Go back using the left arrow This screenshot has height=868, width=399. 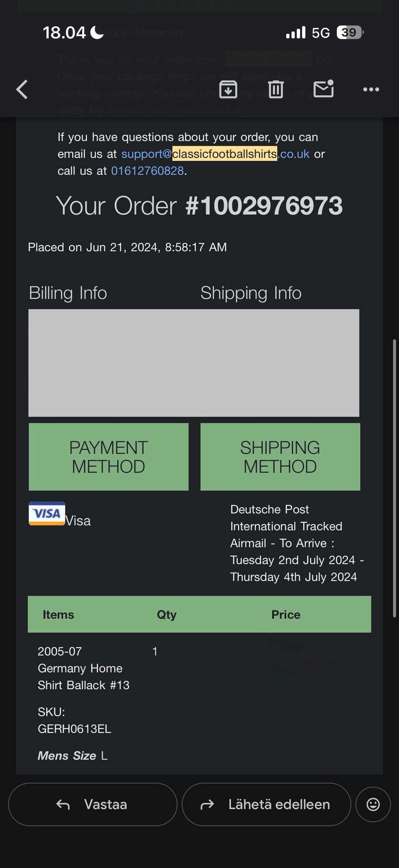tap(22, 89)
